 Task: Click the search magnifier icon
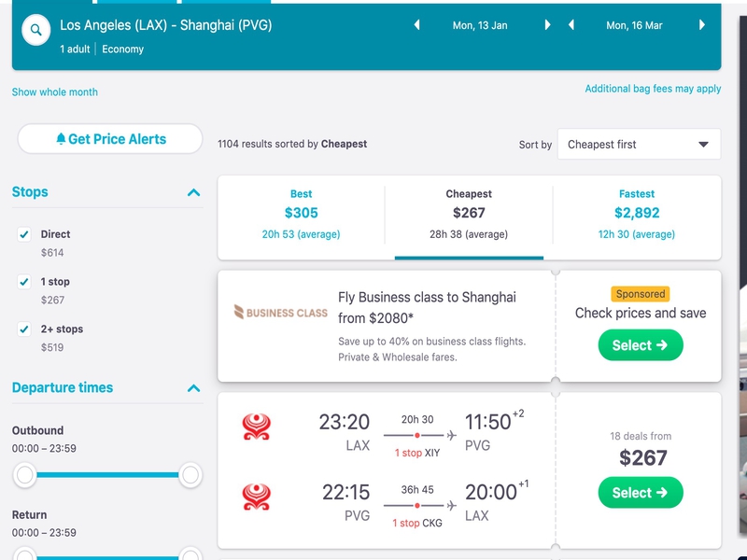36,30
